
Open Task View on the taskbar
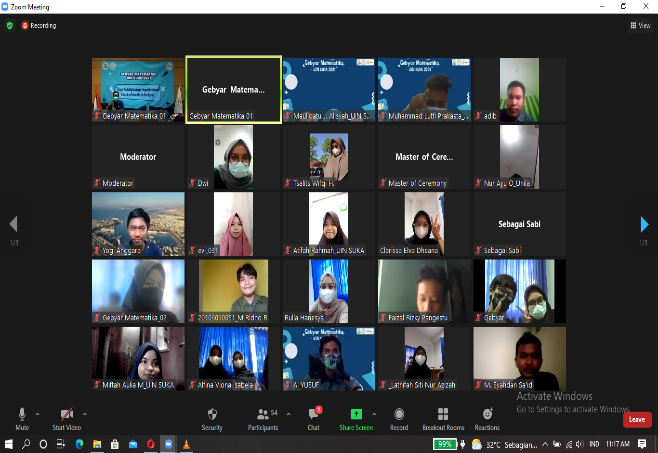(x=61, y=444)
